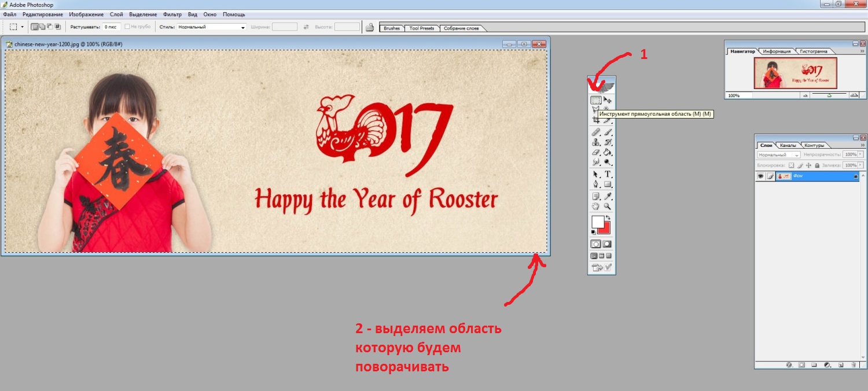Activate the Zoom magnifier tool

[x=608, y=206]
